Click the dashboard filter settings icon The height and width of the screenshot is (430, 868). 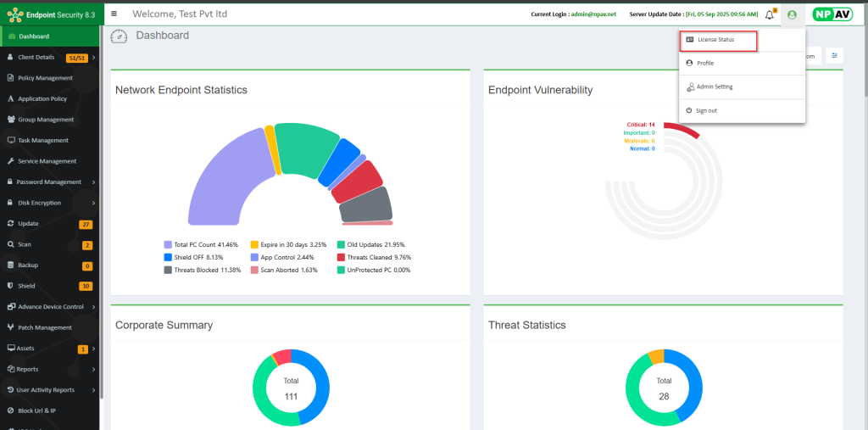834,56
